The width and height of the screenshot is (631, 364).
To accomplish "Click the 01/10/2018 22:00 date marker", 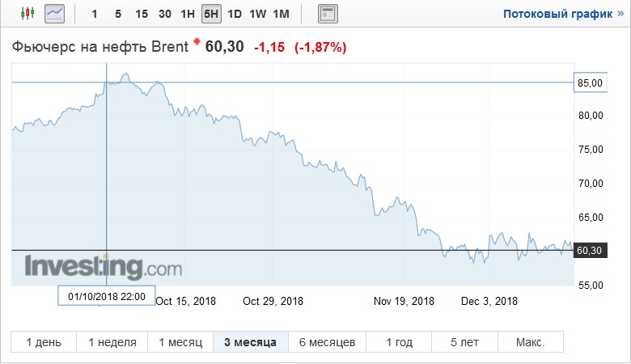I will pos(107,296).
